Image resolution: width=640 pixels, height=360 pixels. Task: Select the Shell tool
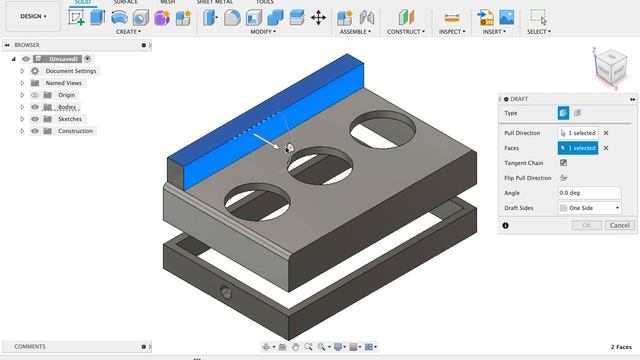tap(253, 18)
